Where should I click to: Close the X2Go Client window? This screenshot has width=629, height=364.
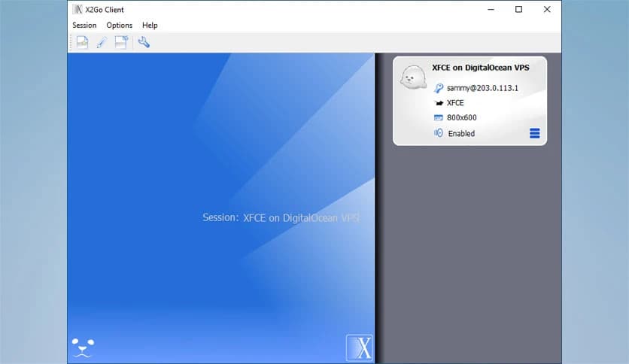[547, 9]
